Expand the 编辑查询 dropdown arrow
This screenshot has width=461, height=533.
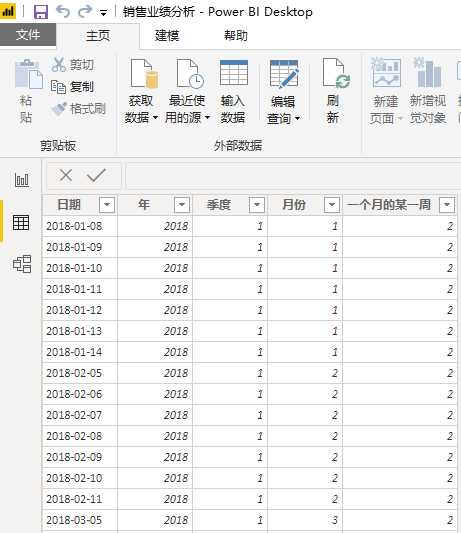[x=297, y=118]
